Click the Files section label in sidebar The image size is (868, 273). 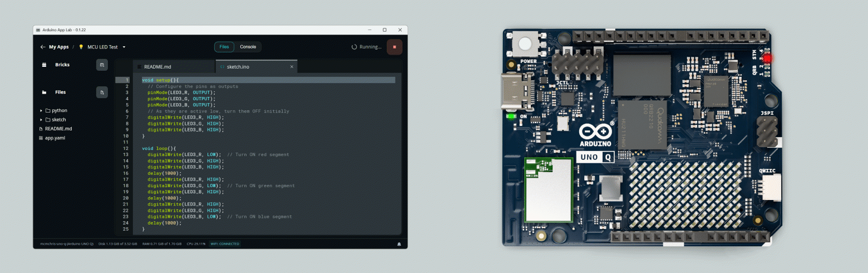60,92
